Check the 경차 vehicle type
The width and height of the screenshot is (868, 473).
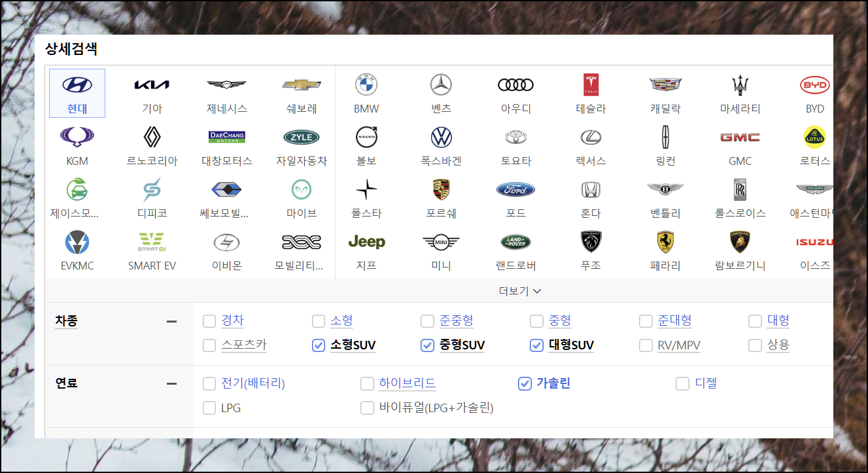209,321
